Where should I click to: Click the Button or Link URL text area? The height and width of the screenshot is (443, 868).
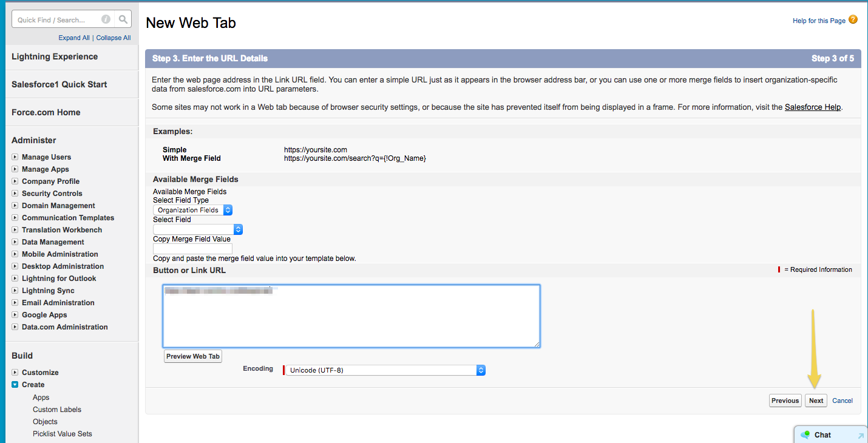tap(351, 316)
